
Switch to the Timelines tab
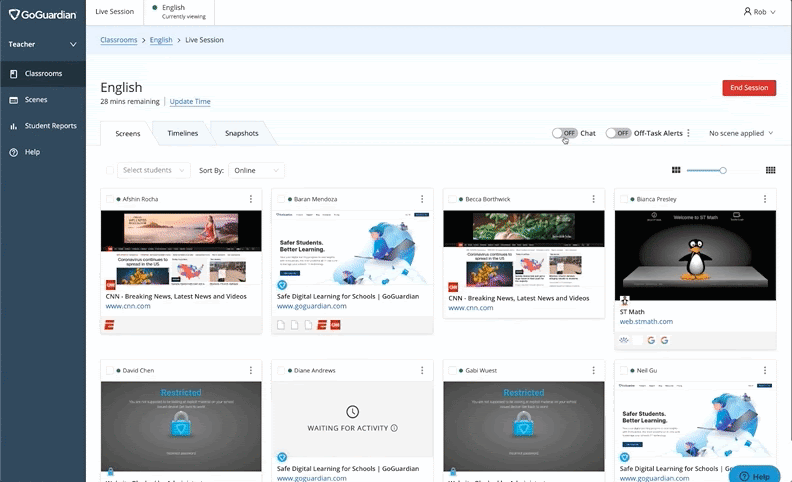click(182, 133)
